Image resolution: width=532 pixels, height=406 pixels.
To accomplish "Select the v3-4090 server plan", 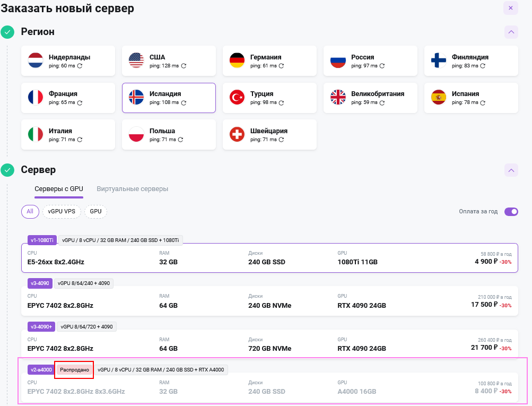I will 270,301.
